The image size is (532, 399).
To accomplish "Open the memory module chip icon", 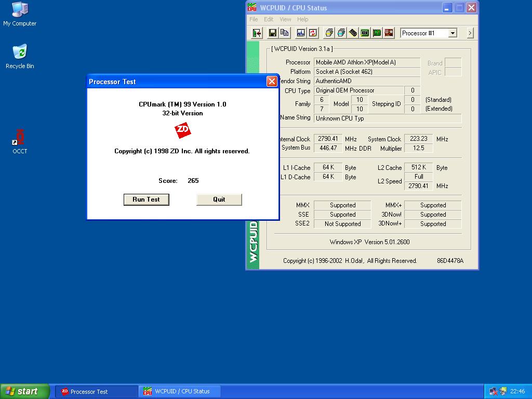I will (353, 33).
